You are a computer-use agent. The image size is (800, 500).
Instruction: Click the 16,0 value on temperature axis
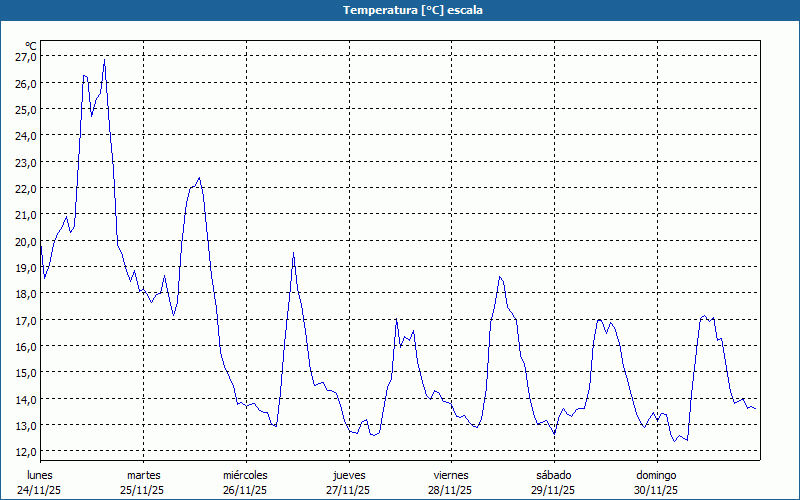26,346
